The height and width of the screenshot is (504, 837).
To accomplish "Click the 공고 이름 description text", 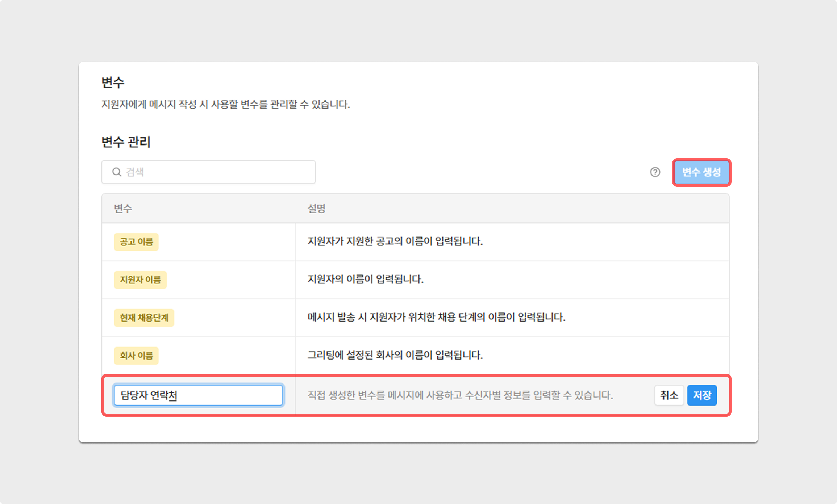I will pyautogui.click(x=395, y=241).
